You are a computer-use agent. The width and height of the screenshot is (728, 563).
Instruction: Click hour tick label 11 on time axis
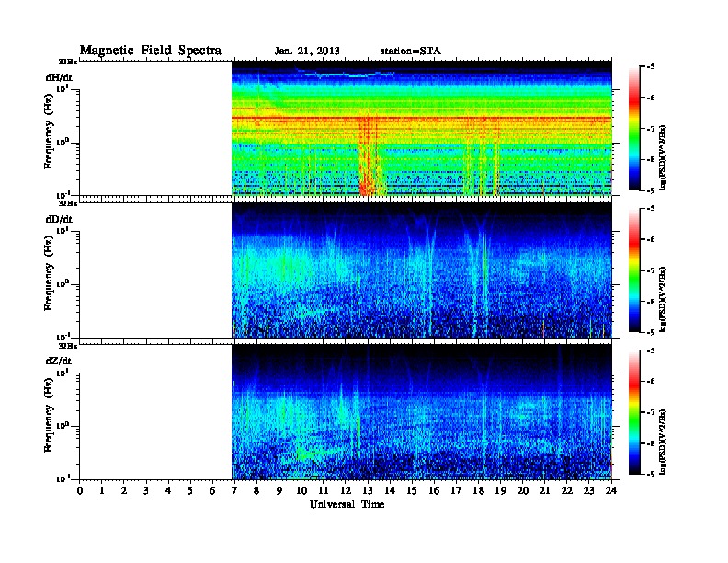(x=324, y=490)
